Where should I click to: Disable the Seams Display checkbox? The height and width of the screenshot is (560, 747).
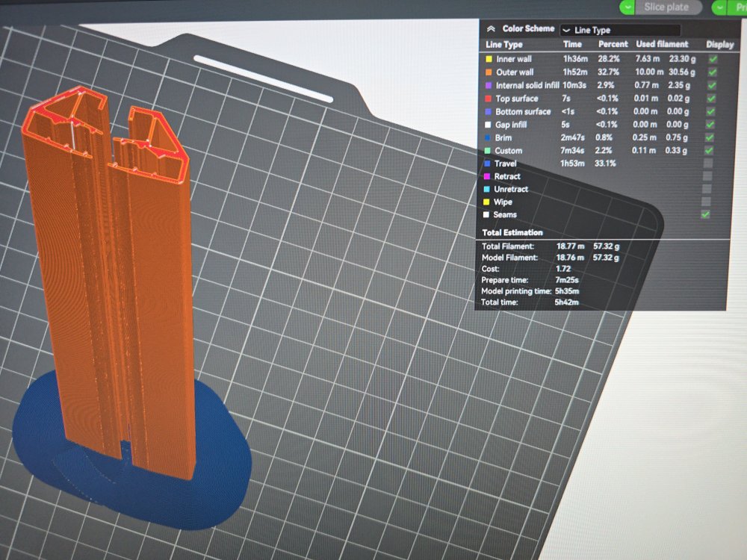tap(705, 215)
